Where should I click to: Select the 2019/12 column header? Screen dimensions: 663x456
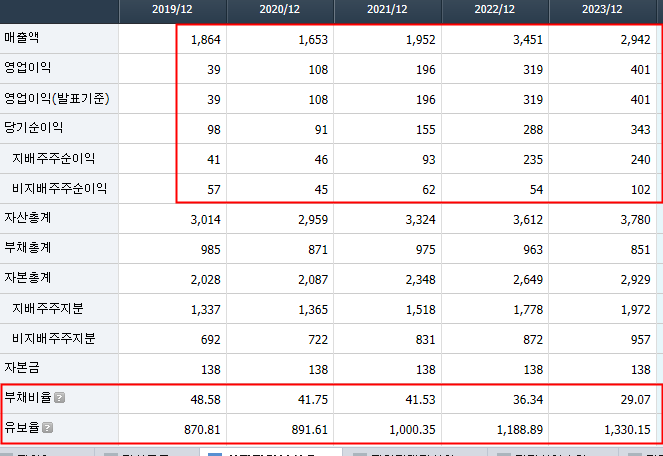173,9
